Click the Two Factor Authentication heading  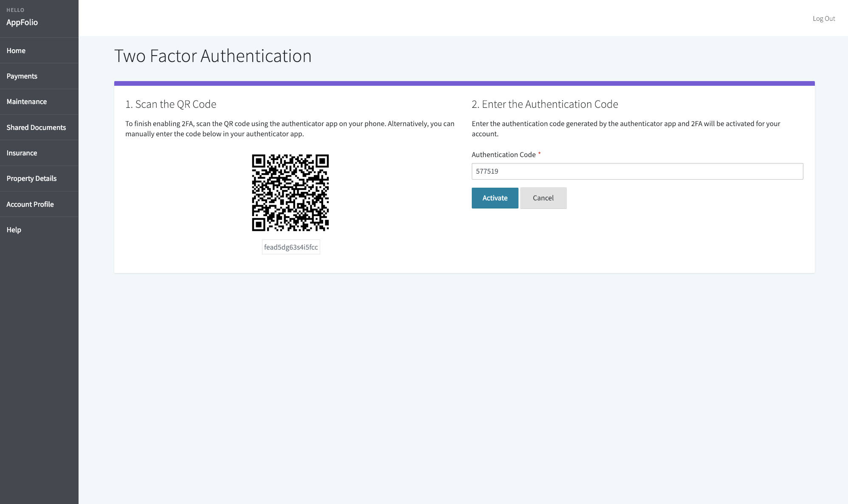click(213, 56)
